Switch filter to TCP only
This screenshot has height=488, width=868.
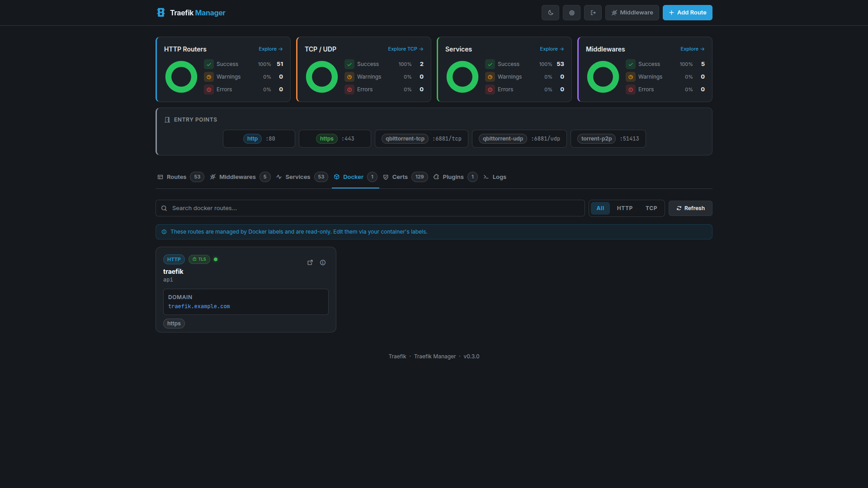(651, 208)
